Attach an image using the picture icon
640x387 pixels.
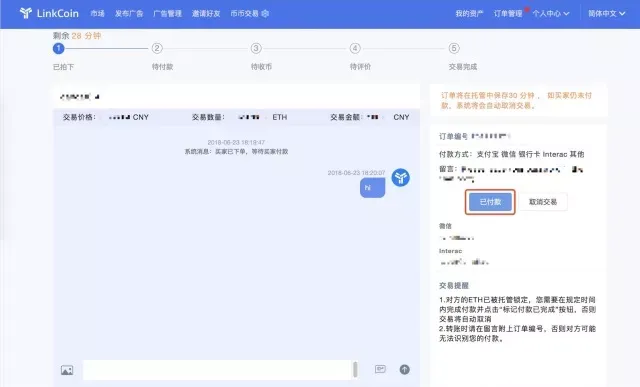pyautogui.click(x=67, y=370)
